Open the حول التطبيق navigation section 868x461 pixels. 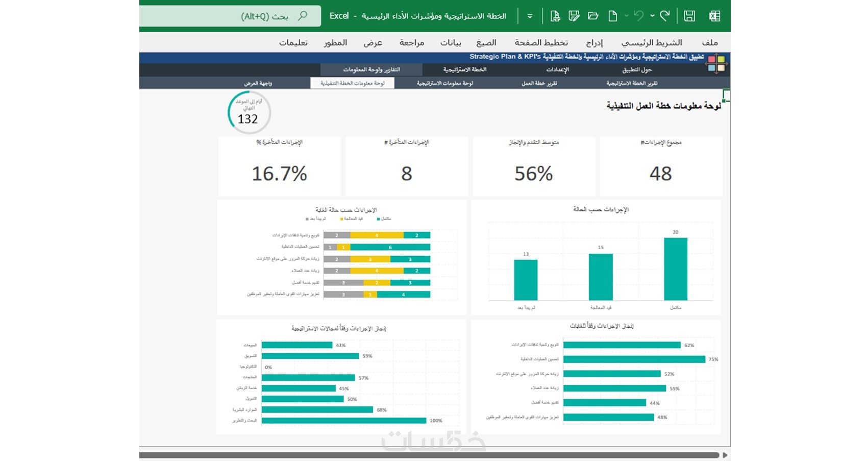(x=637, y=70)
